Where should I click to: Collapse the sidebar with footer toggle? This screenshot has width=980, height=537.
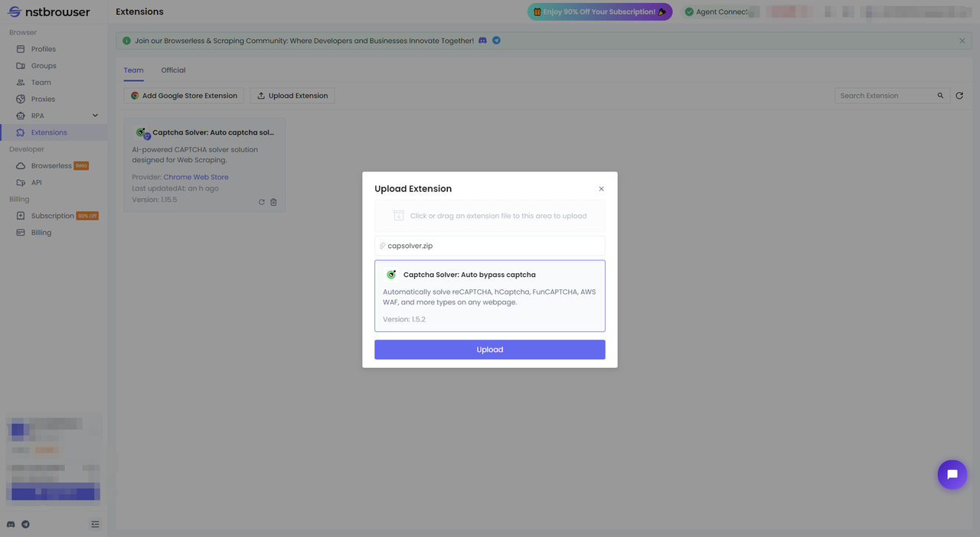point(95,524)
